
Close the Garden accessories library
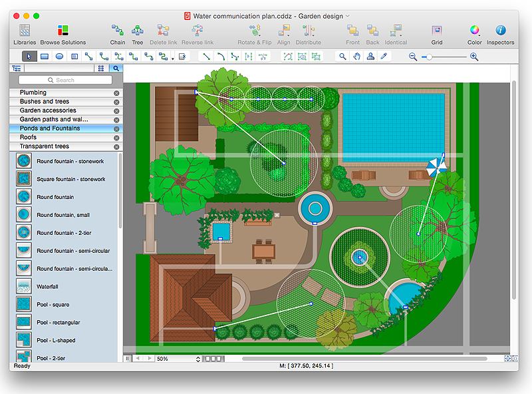coord(116,111)
